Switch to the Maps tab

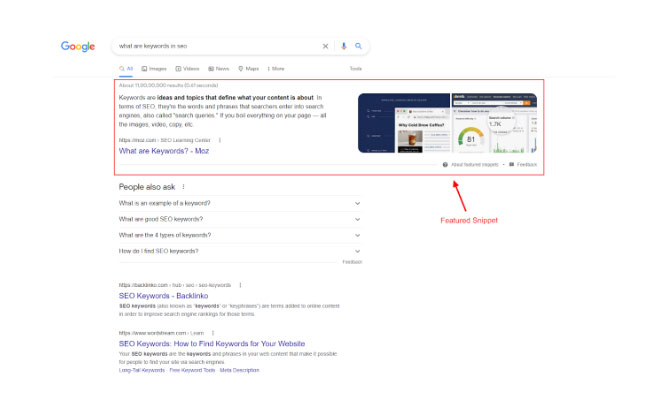249,68
